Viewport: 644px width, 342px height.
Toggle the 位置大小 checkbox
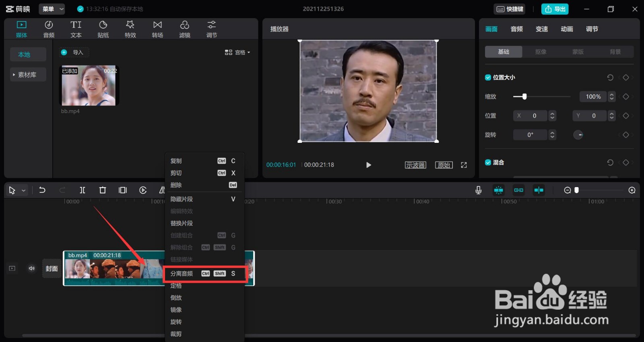pos(488,77)
